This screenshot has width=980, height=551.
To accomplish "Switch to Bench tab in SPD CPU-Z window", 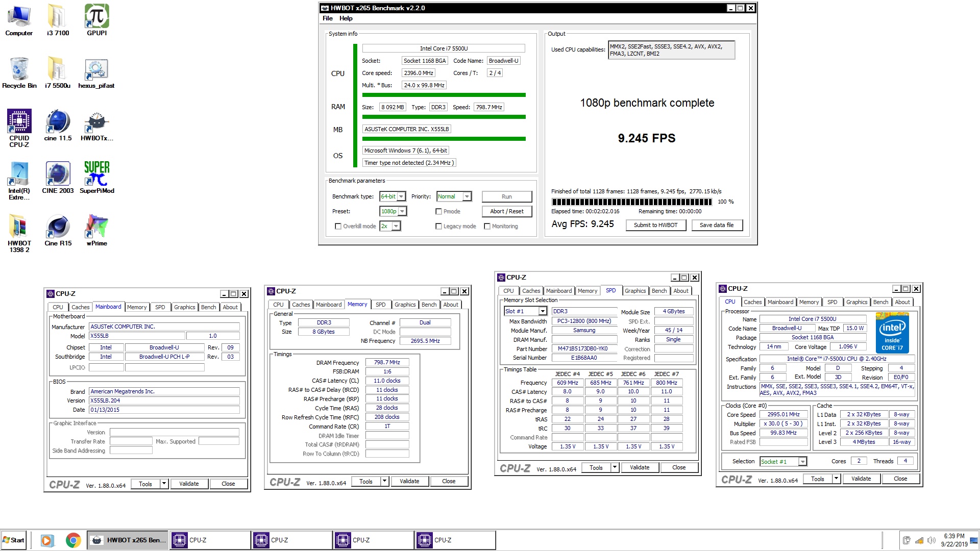I will 659,291.
